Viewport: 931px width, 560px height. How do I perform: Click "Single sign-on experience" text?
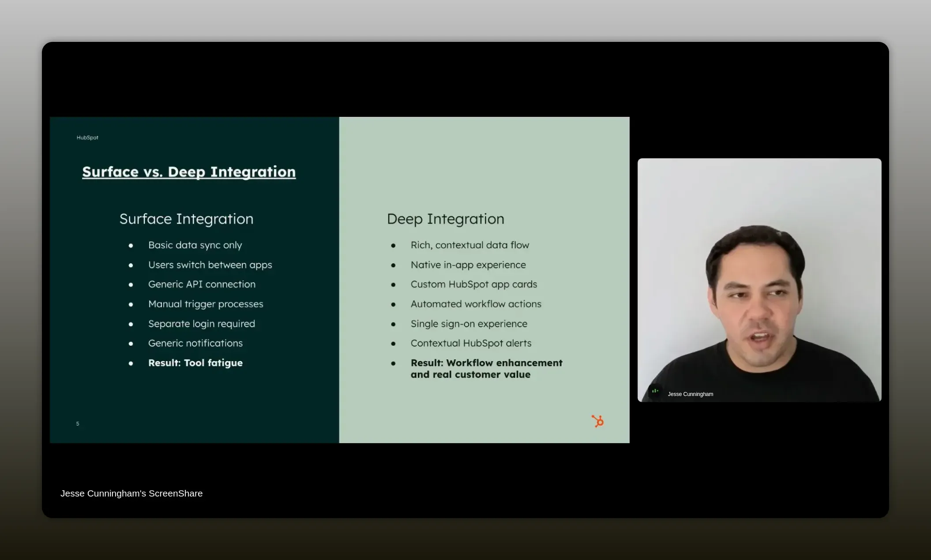[x=469, y=324]
